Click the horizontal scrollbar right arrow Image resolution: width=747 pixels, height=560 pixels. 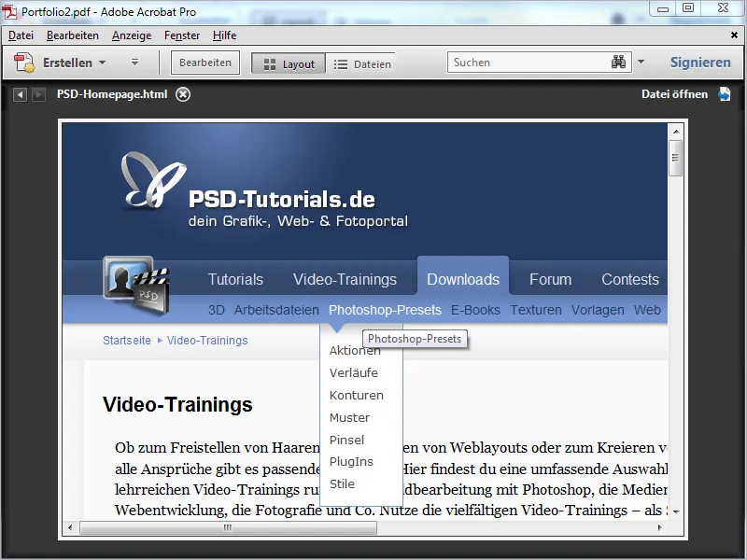click(x=660, y=527)
